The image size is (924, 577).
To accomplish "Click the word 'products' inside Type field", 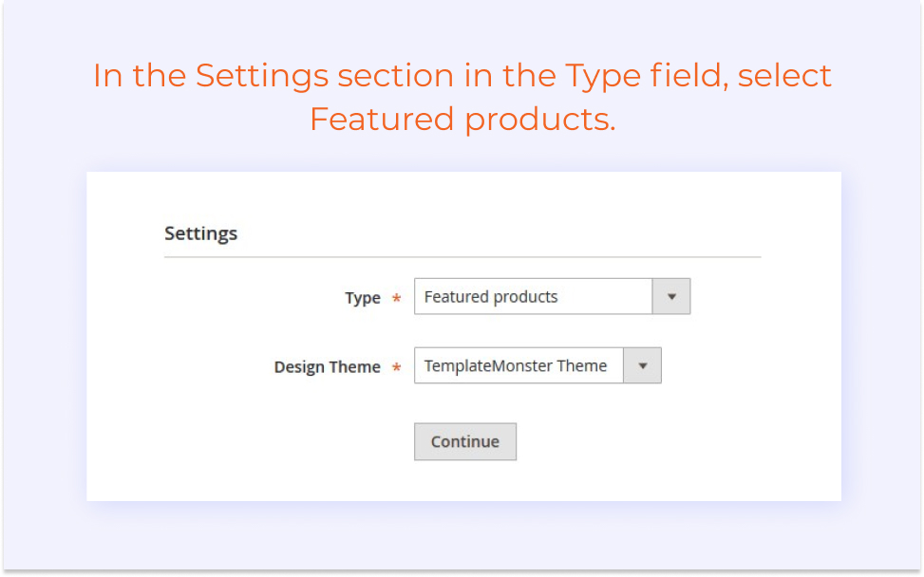I will coord(525,297).
